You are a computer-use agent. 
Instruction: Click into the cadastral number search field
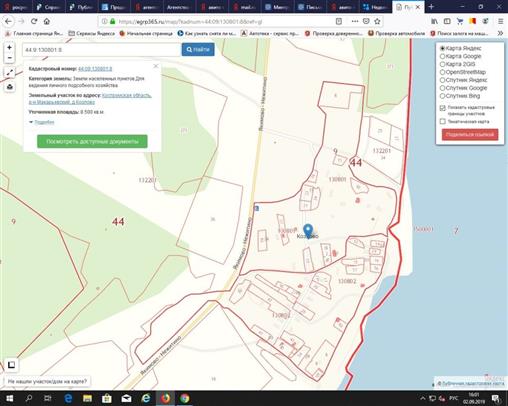point(101,50)
